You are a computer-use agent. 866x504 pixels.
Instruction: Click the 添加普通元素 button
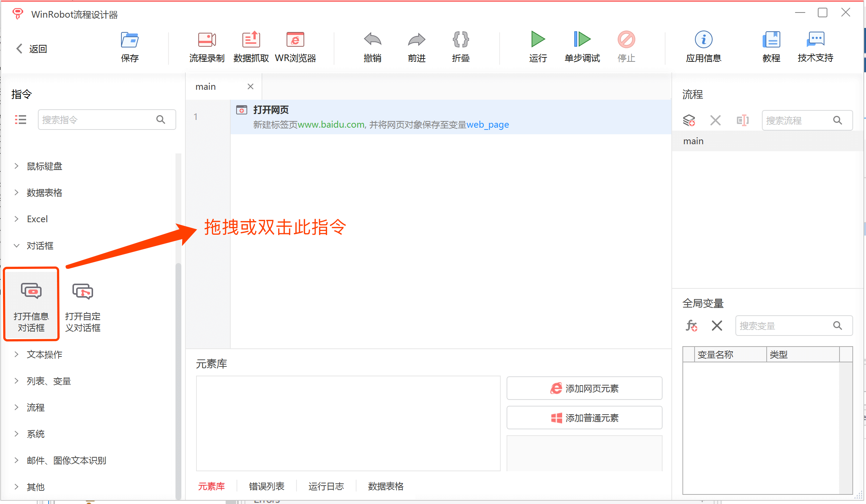tap(584, 418)
